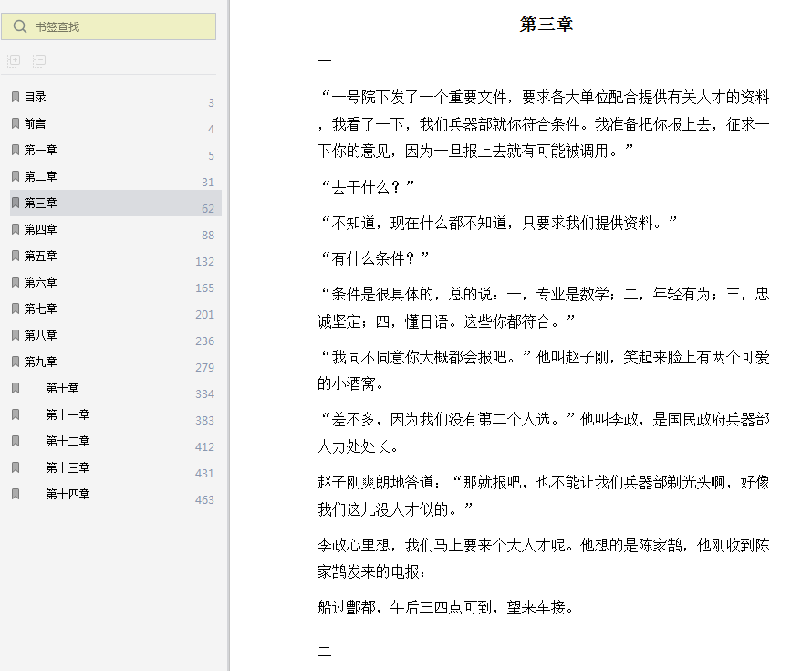Screen dimensions: 812x671
Task: Expand all bookmarks icon
Action: tap(14, 60)
